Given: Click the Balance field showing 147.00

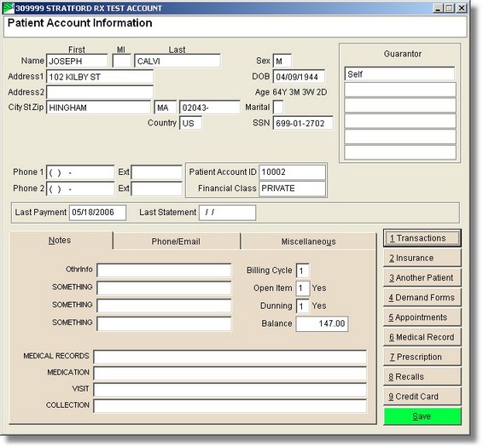Looking at the screenshot, I should [x=323, y=323].
